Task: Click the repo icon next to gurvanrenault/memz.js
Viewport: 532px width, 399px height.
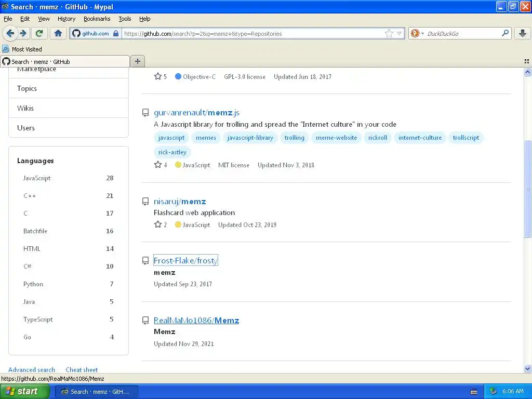Action: click(145, 113)
